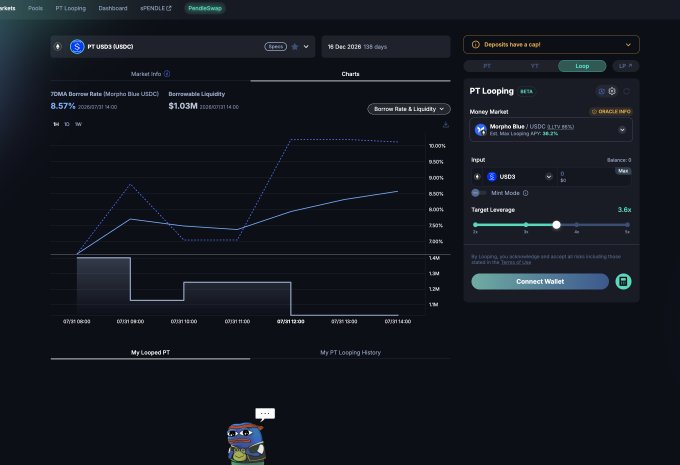Click the 07/31 12:00 chart time marker

point(291,321)
